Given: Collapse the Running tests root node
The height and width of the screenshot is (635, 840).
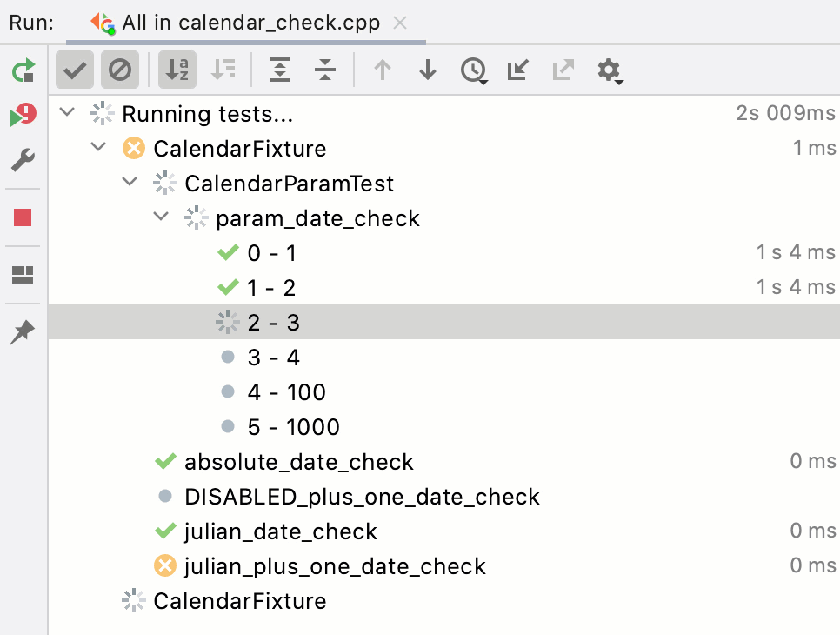Looking at the screenshot, I should point(68,112).
